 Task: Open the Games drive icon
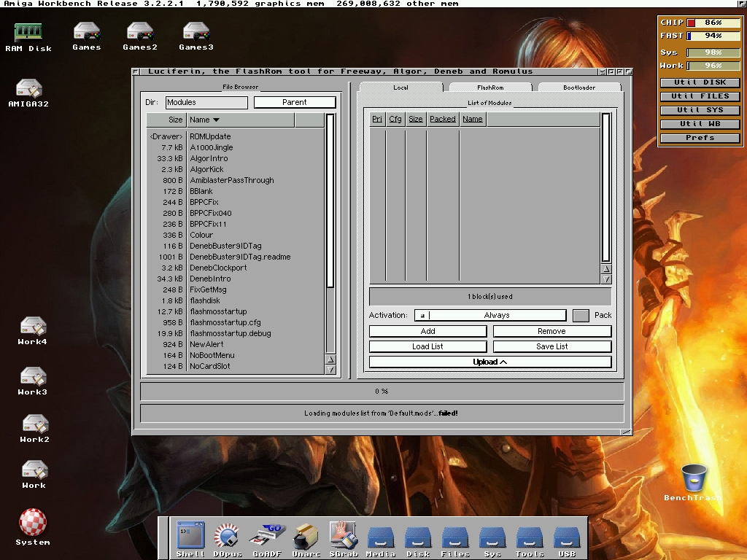pyautogui.click(x=87, y=36)
